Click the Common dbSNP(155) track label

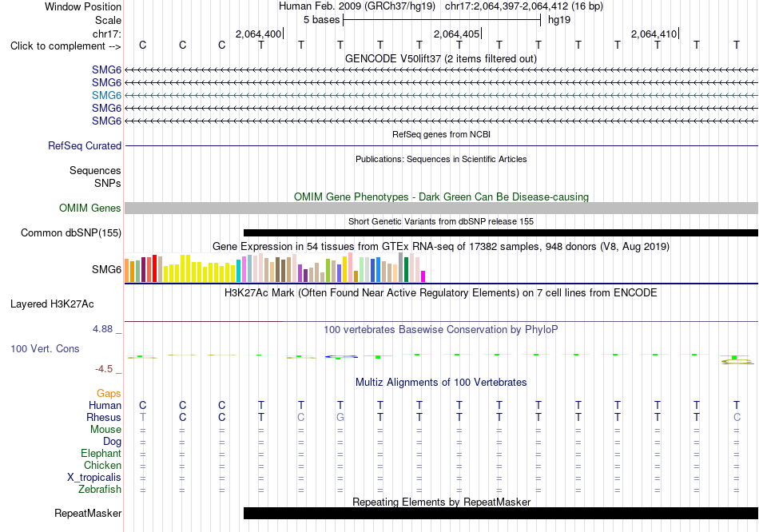71,232
